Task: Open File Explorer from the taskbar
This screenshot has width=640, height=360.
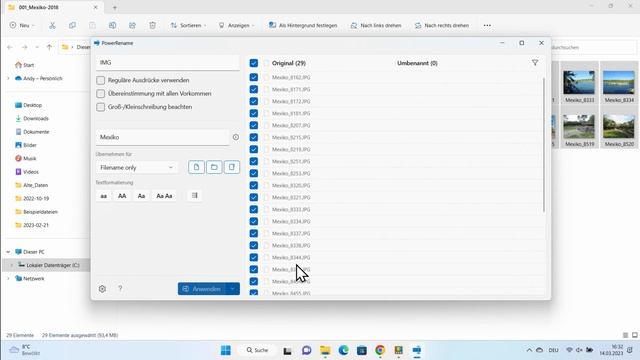Action: click(x=325, y=350)
